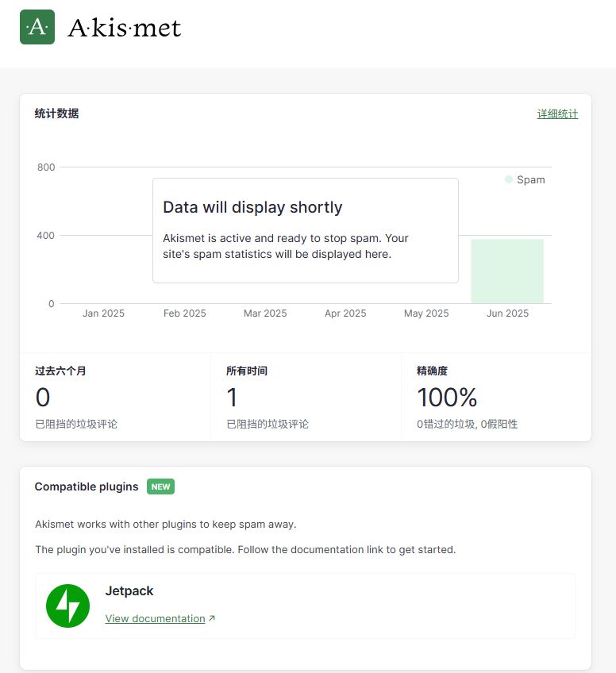Click the Compatible plugins heading
The image size is (616, 673).
[x=87, y=486]
